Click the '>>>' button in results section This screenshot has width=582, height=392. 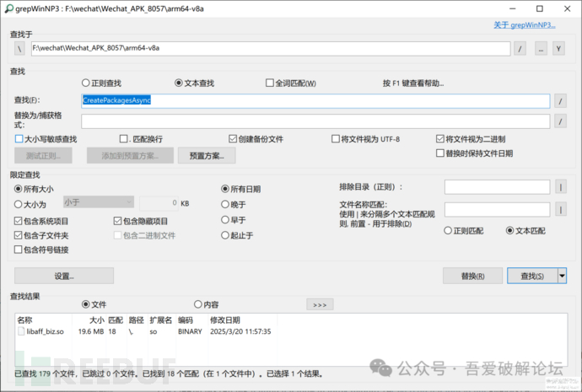click(x=320, y=304)
